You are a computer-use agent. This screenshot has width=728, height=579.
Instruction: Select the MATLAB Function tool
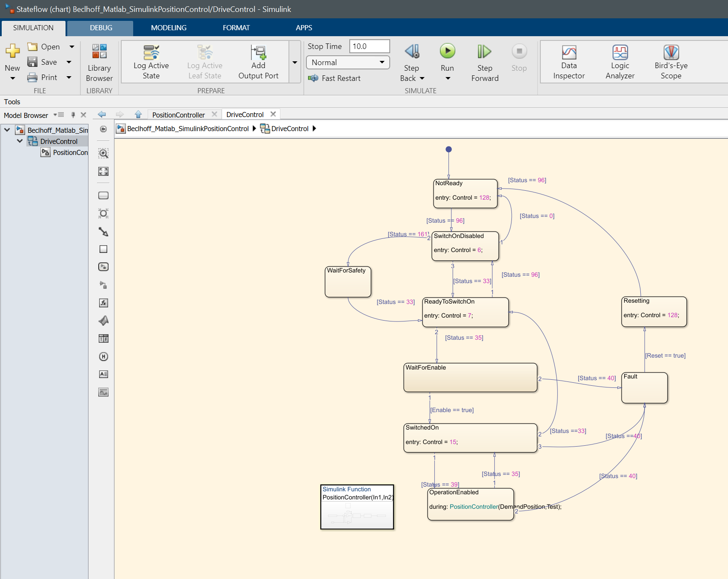(x=103, y=321)
